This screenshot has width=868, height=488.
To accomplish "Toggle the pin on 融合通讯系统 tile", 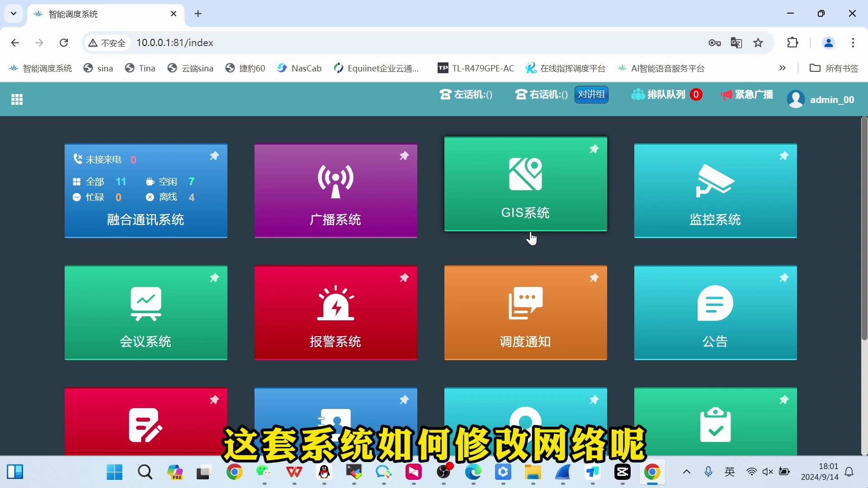I will click(x=214, y=155).
